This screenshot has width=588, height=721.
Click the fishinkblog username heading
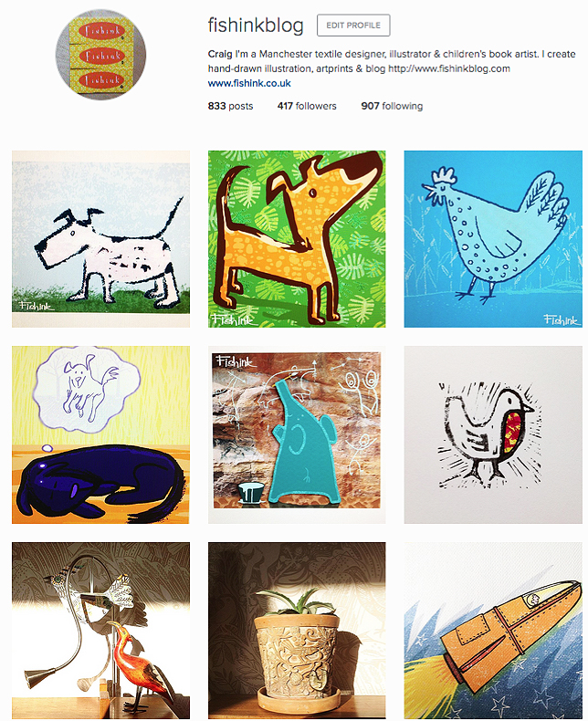pos(256,26)
